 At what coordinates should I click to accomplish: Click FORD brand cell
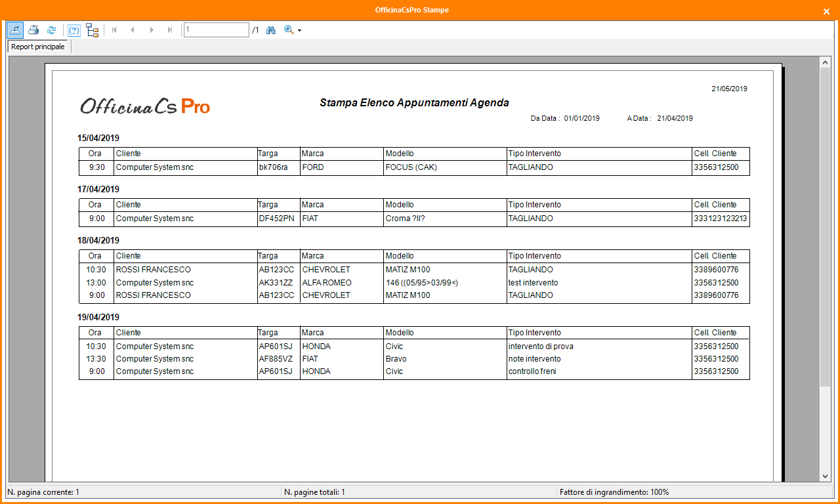pyautogui.click(x=313, y=167)
